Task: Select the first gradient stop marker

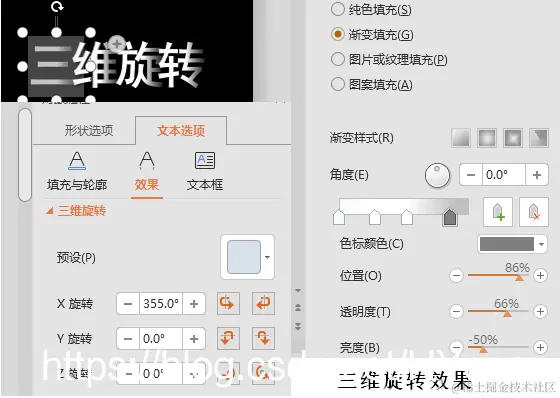Action: 339,218
